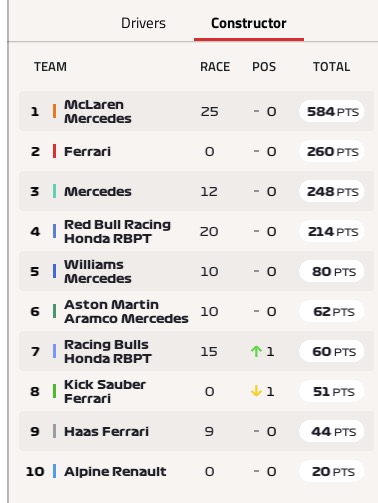This screenshot has height=503, width=378.
Task: Select Aston Martin Aramco Mercedes row
Action: 196,311
